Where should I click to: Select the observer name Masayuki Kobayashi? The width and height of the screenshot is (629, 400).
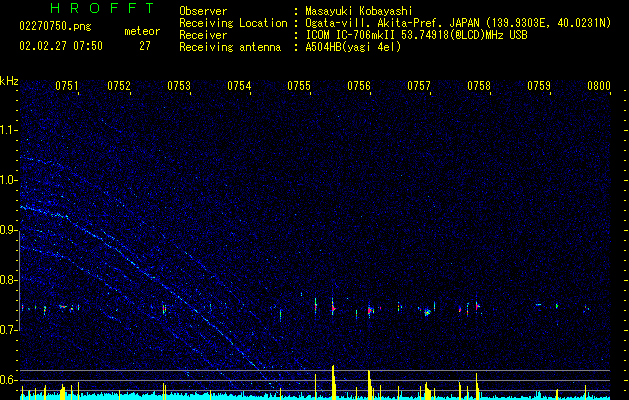(359, 11)
